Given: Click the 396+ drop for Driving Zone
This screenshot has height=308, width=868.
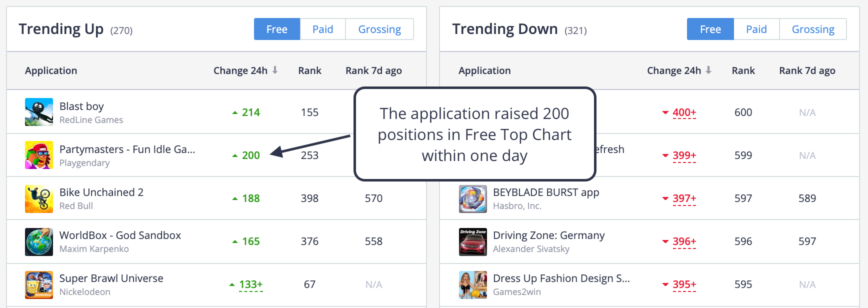Looking at the screenshot, I should (684, 241).
